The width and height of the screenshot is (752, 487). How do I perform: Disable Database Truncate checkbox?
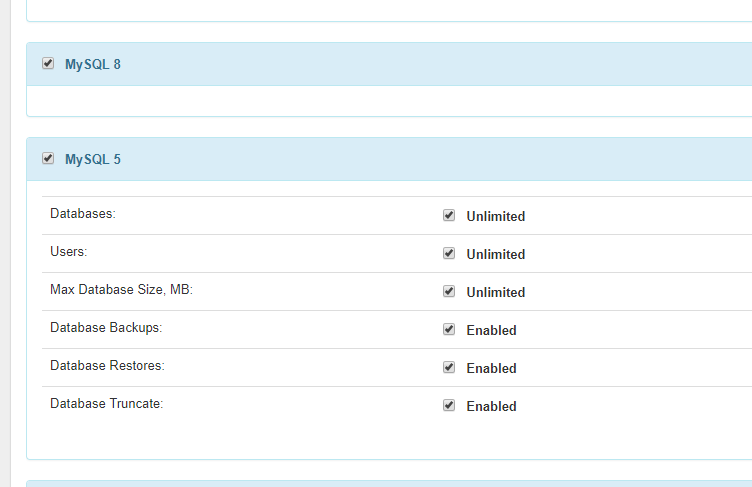click(449, 405)
